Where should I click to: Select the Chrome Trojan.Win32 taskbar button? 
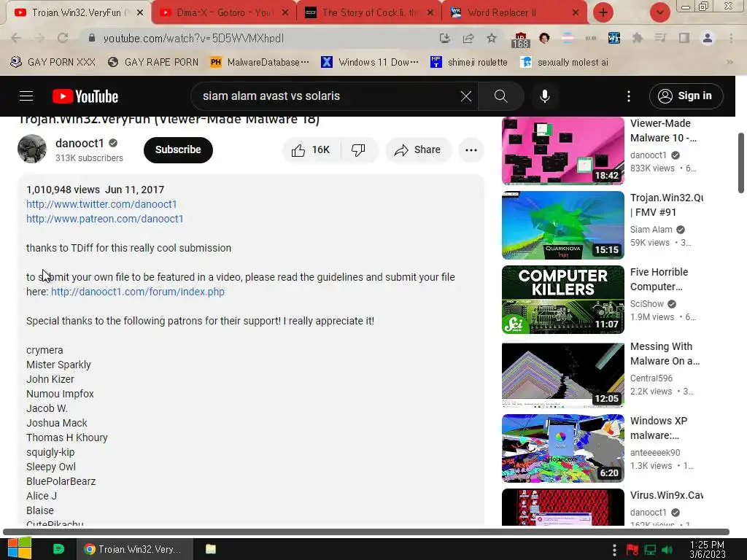pyautogui.click(x=135, y=549)
